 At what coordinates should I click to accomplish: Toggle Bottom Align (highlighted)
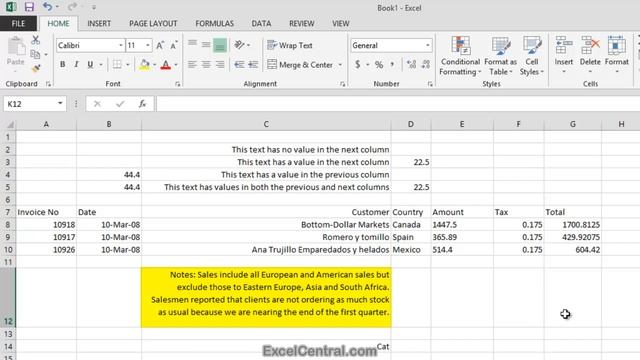pyautogui.click(x=220, y=45)
